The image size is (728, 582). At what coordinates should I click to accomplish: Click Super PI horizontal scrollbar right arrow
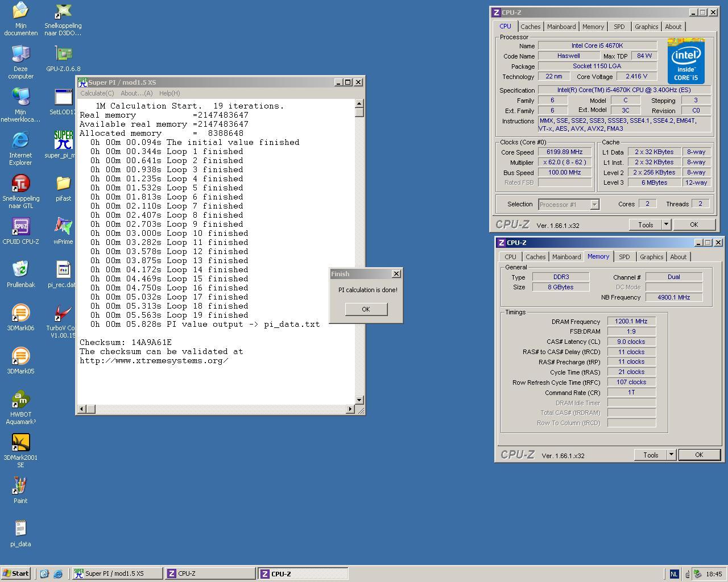[x=350, y=409]
